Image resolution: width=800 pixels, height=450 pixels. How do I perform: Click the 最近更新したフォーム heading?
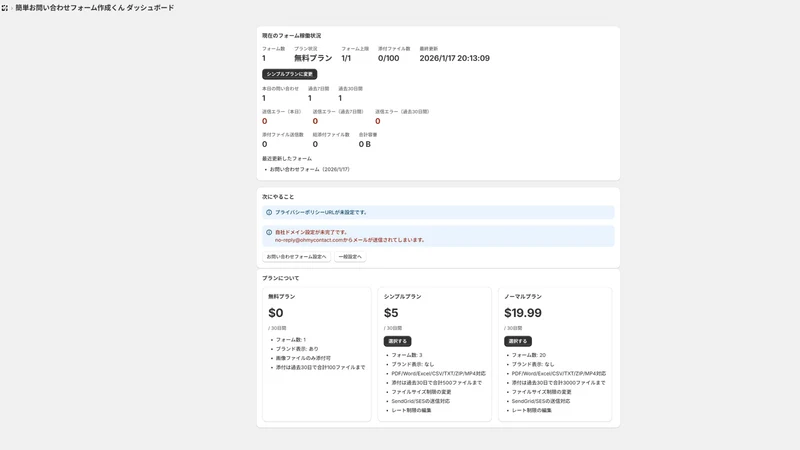[287, 159]
